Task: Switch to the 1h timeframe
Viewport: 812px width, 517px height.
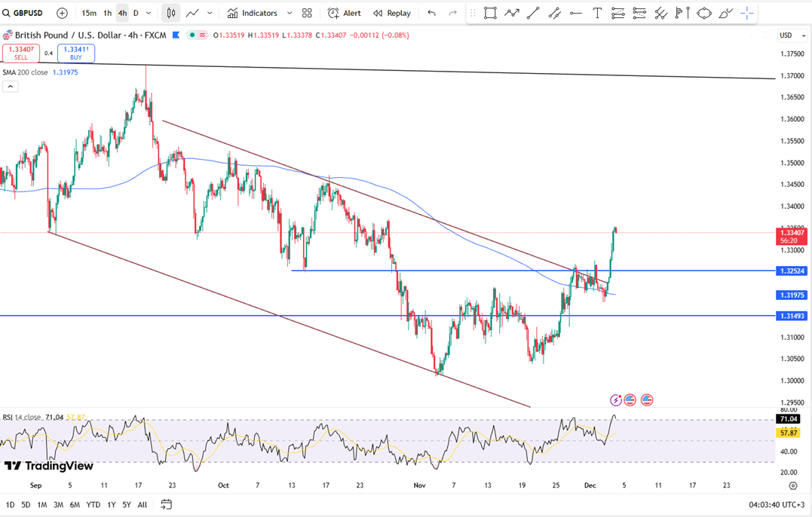Action: click(x=108, y=13)
